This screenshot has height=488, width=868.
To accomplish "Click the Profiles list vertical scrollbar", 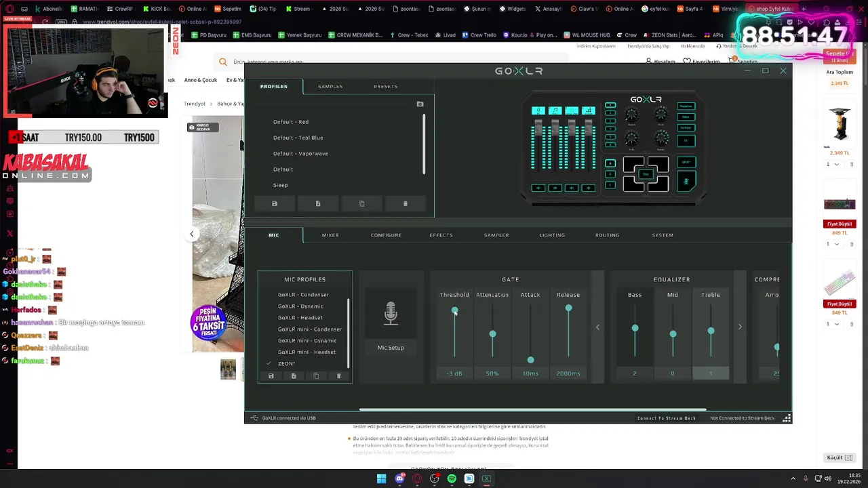I will tap(425, 144).
